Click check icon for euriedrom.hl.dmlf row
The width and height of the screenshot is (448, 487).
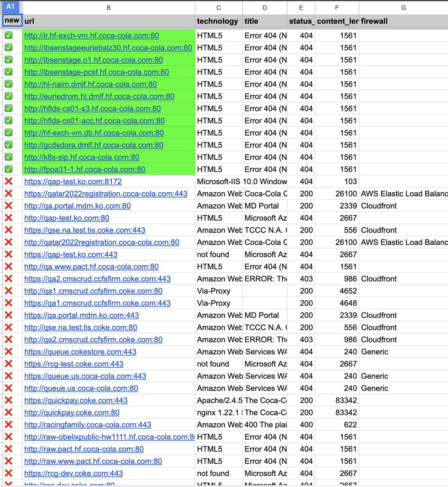point(8,96)
